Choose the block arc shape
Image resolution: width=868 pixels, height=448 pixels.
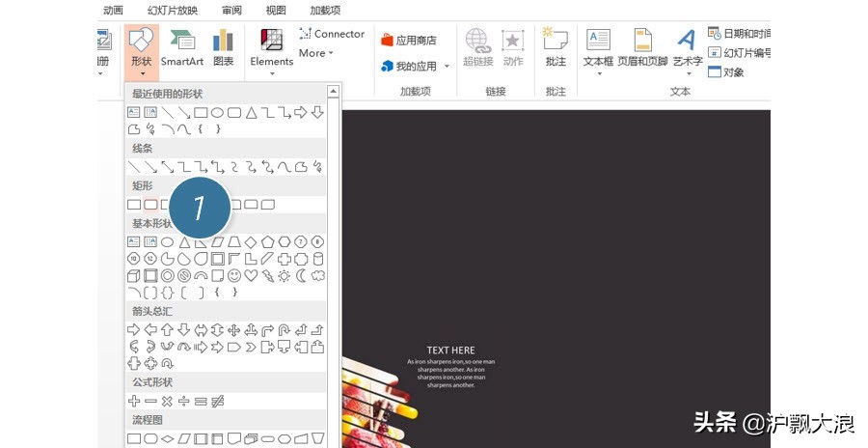click(x=201, y=275)
